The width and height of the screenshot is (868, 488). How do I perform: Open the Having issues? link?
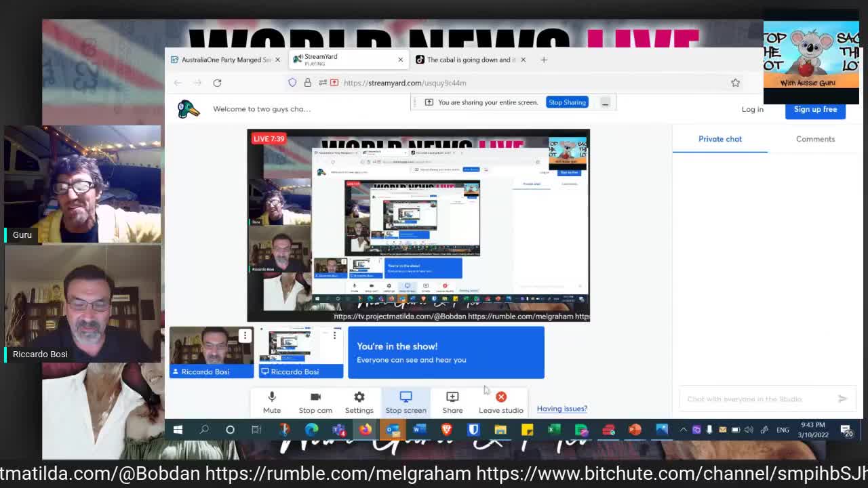[x=561, y=409]
